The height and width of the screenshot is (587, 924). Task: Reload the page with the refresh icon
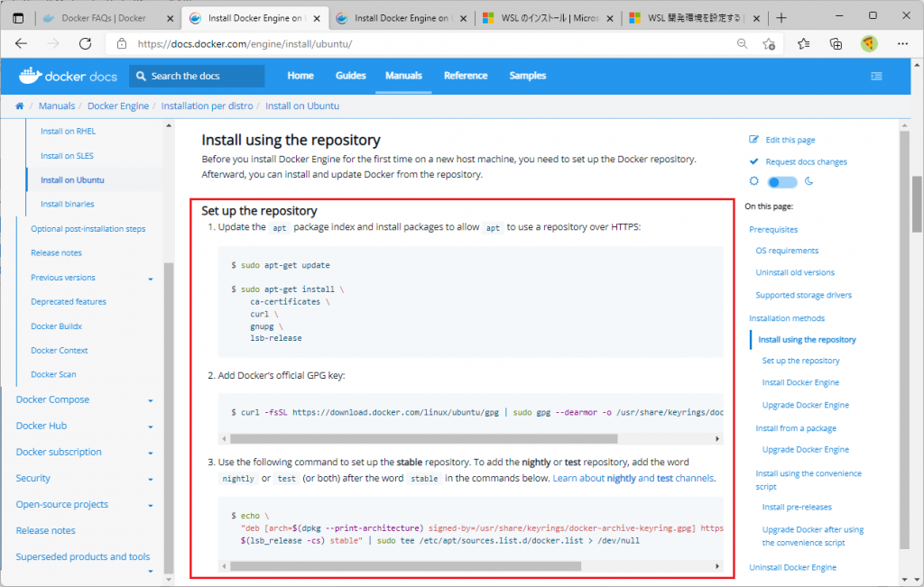coord(86,43)
